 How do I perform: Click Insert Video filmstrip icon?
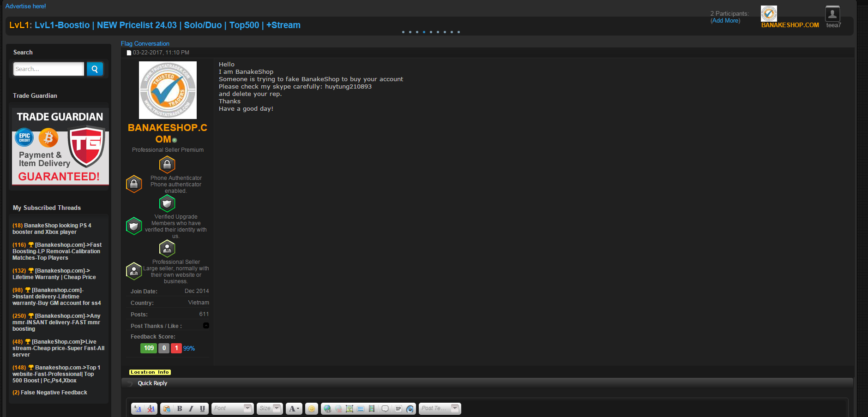(372, 409)
